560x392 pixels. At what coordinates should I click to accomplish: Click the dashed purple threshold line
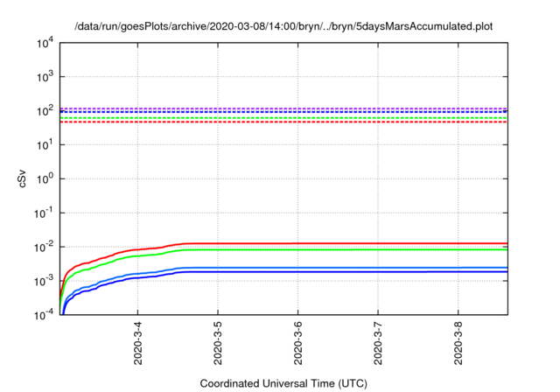pos(283,108)
